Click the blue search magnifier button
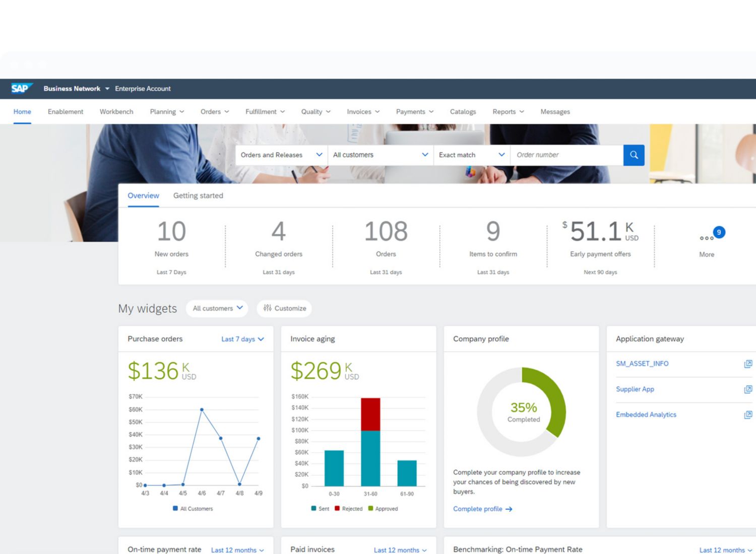Viewport: 756px width, 554px height. click(x=634, y=155)
